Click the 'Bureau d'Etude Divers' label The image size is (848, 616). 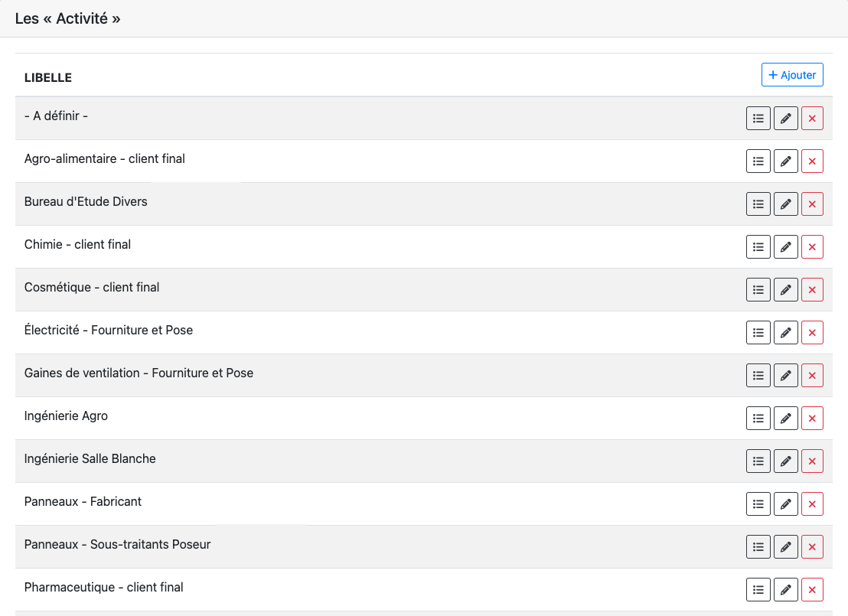tap(86, 202)
